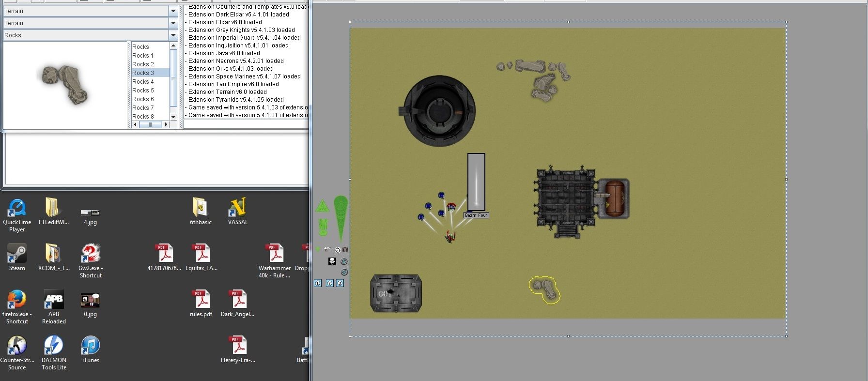Select Rocks 8 in the piece list

point(150,117)
